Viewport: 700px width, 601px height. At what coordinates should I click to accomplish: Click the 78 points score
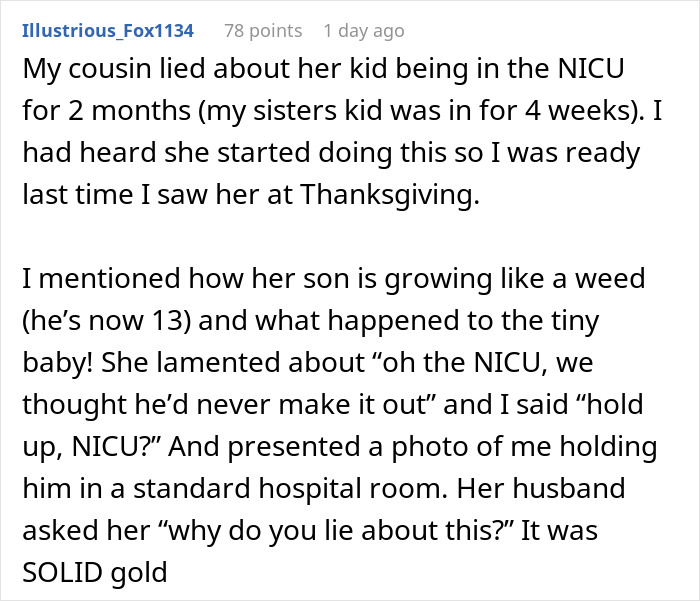tap(263, 31)
